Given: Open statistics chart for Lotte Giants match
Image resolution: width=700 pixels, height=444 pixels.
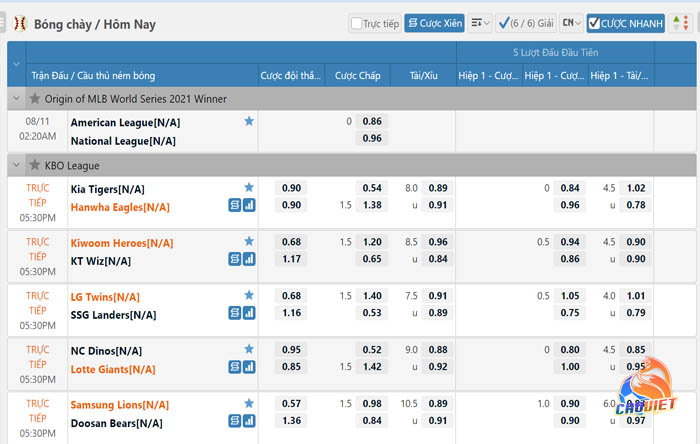Looking at the screenshot, I should (249, 367).
